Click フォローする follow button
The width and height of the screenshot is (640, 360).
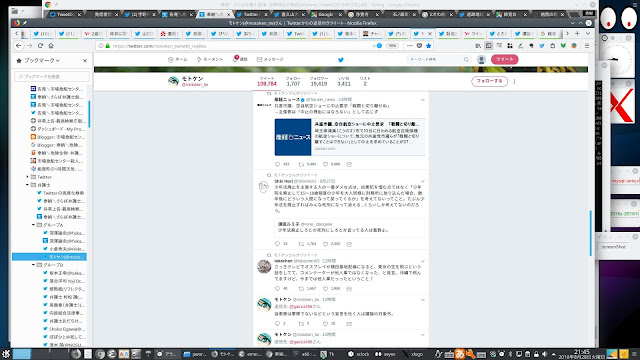pyautogui.click(x=489, y=81)
